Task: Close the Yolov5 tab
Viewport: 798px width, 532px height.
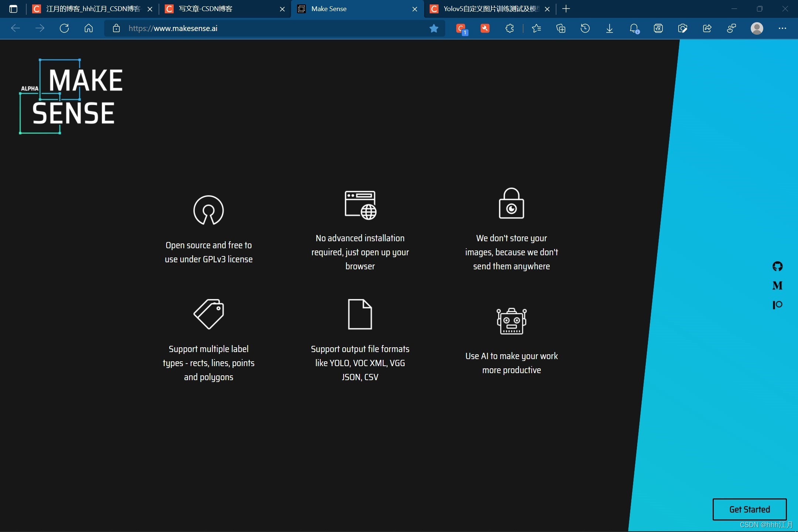Action: [x=547, y=9]
